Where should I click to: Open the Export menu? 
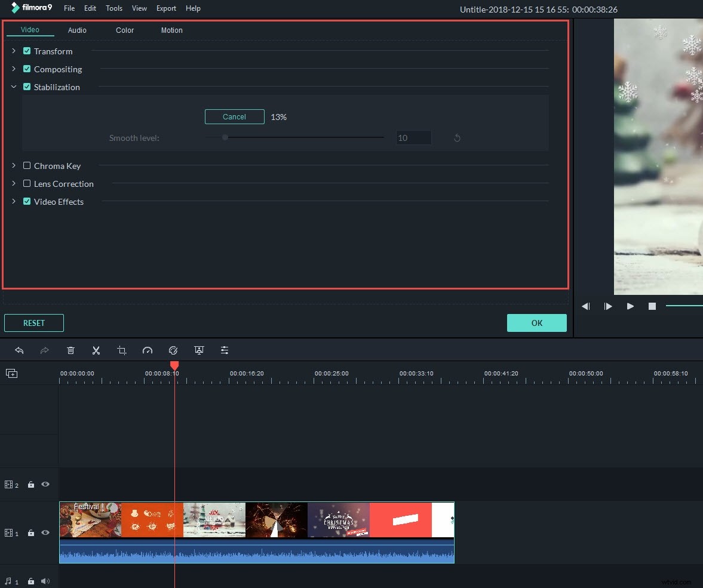coord(166,8)
